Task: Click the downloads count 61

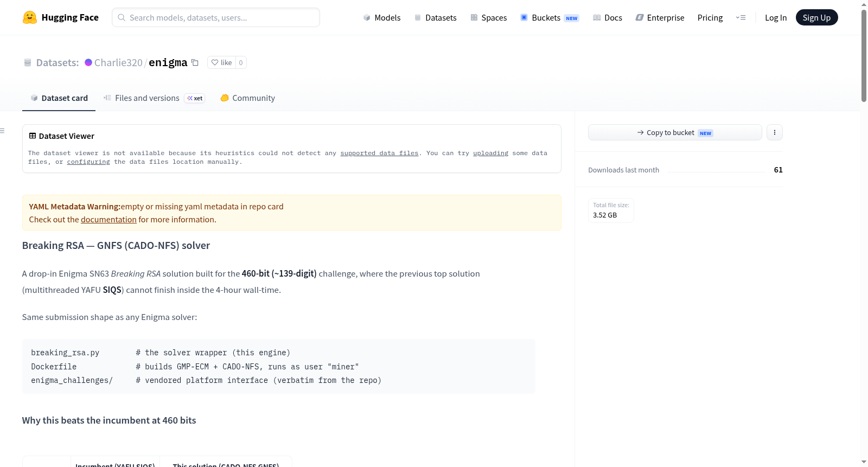Action: [x=778, y=170]
